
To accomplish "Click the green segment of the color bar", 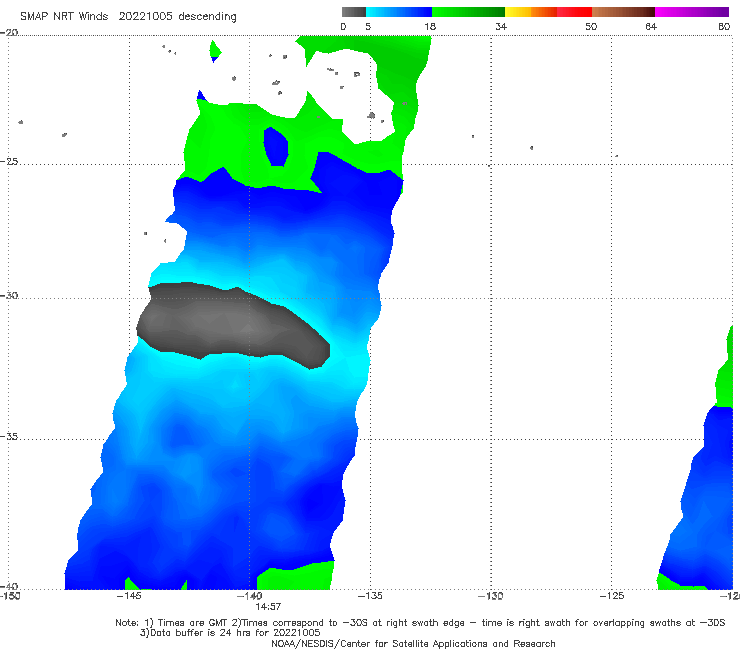I will (468, 12).
